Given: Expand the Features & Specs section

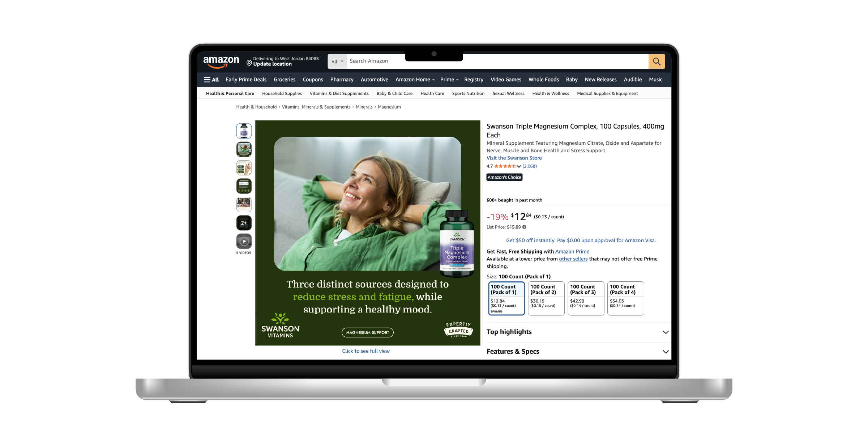Looking at the screenshot, I should pyautogui.click(x=578, y=352).
